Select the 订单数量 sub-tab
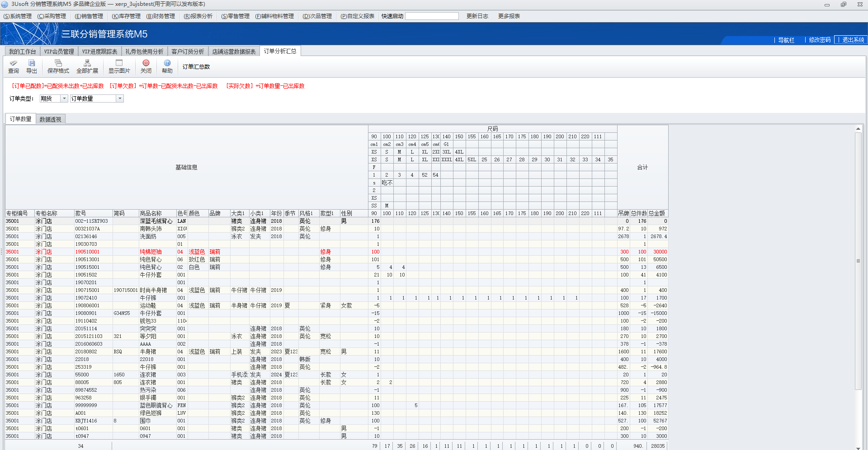The image size is (868, 450). click(21, 119)
